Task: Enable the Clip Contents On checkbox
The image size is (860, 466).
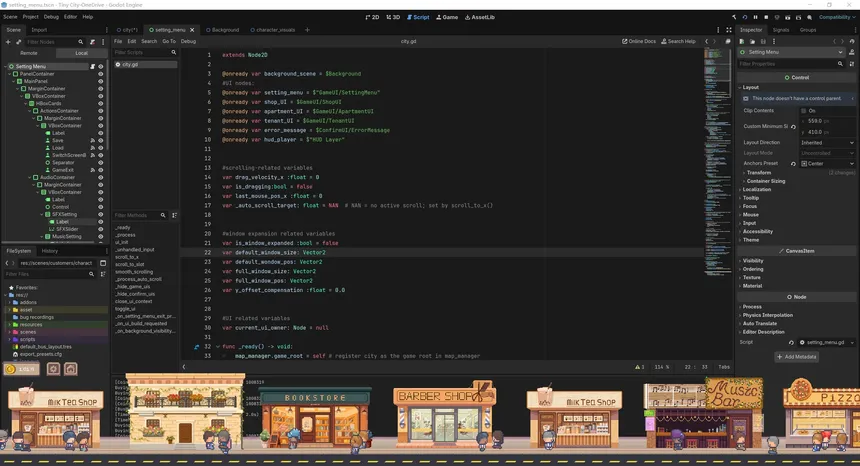Action: (804, 111)
